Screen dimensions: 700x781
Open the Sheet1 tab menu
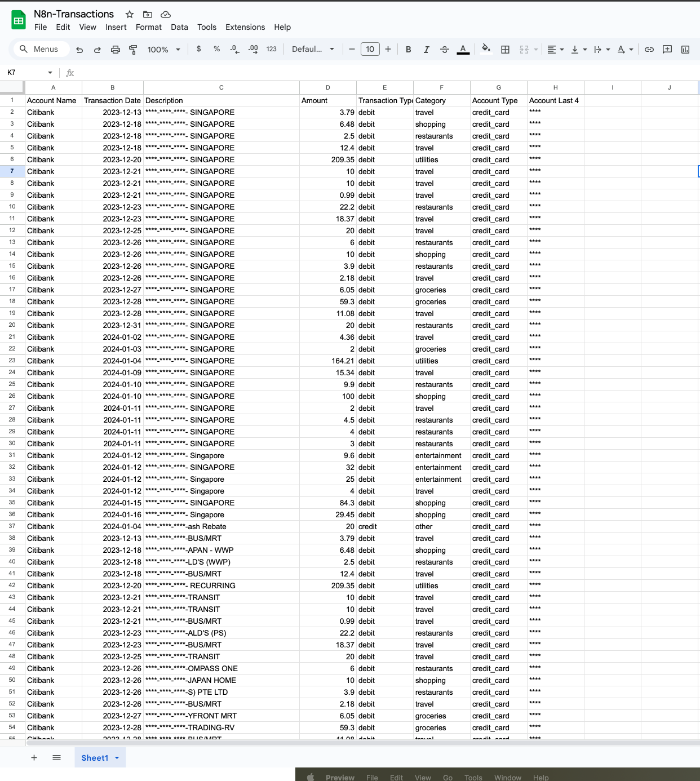[x=117, y=758]
